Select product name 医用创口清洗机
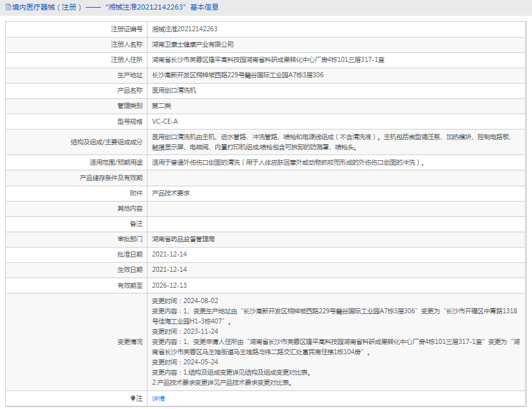Screen dimensions: 532x409 174,91
